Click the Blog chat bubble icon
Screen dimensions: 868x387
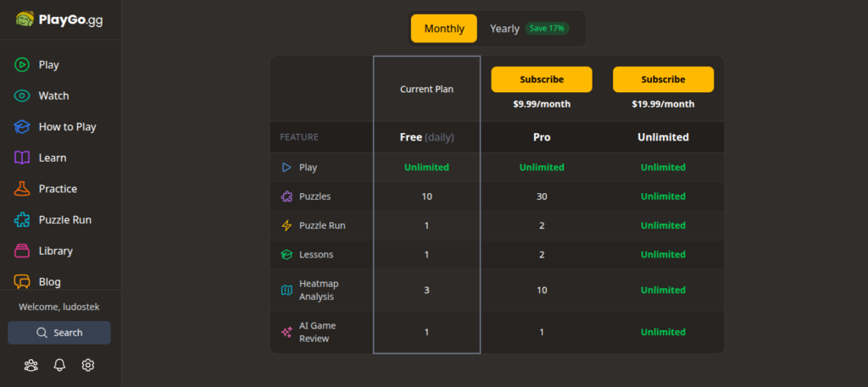(22, 282)
